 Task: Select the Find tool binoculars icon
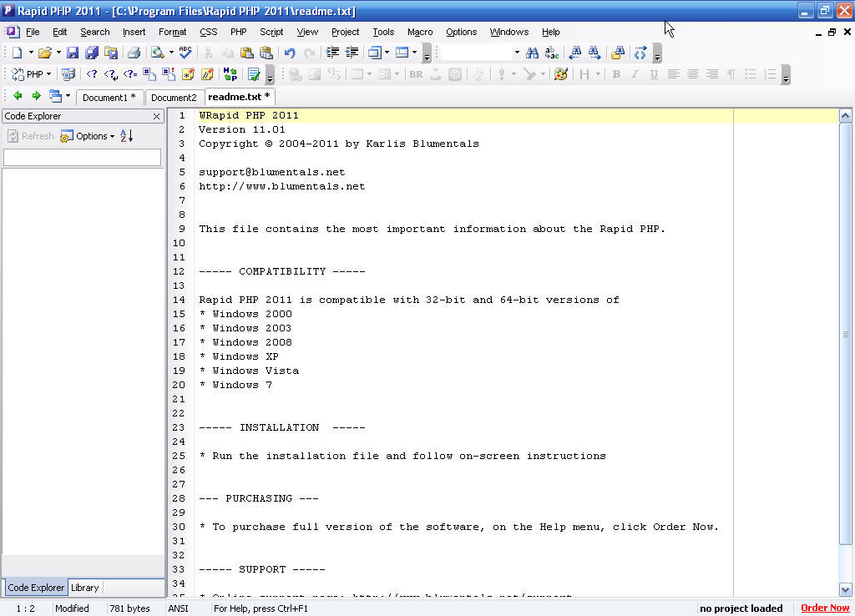[533, 52]
